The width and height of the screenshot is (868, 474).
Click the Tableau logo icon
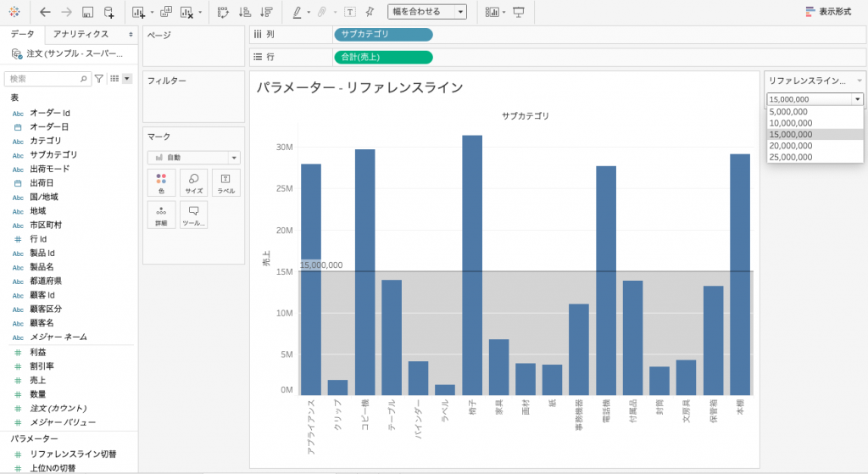14,12
